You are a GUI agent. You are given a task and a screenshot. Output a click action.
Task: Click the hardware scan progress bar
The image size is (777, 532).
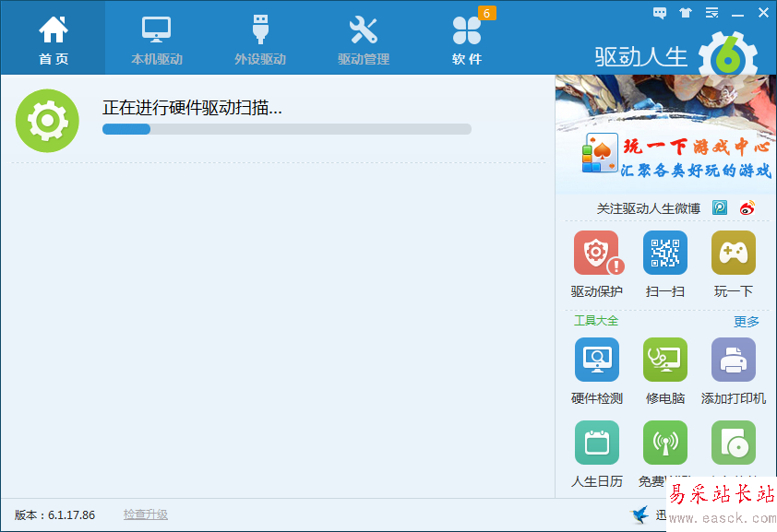(286, 129)
